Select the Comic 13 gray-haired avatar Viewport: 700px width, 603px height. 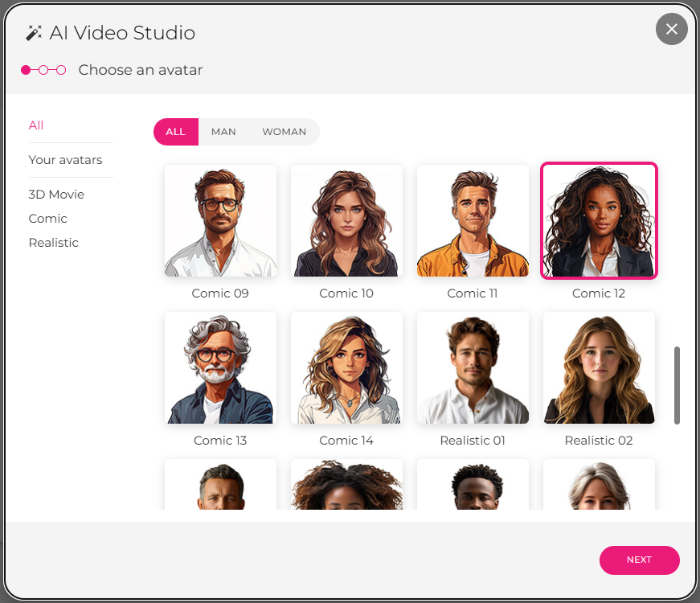pos(220,368)
